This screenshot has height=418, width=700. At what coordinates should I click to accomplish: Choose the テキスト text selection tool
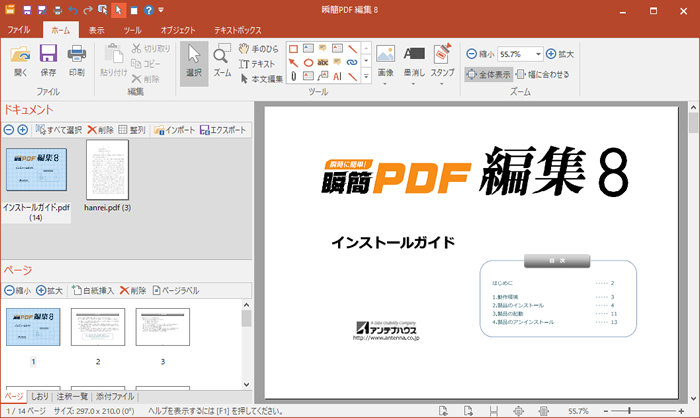[x=257, y=64]
